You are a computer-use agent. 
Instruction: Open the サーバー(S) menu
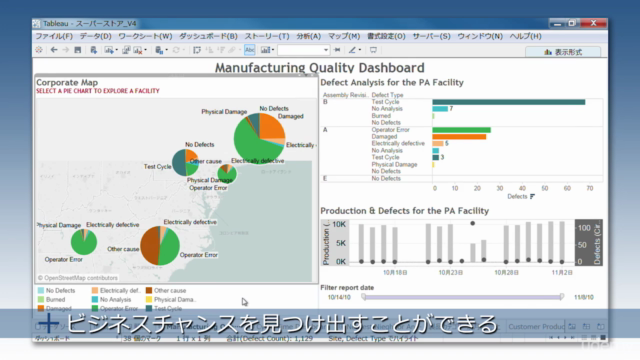point(431,36)
